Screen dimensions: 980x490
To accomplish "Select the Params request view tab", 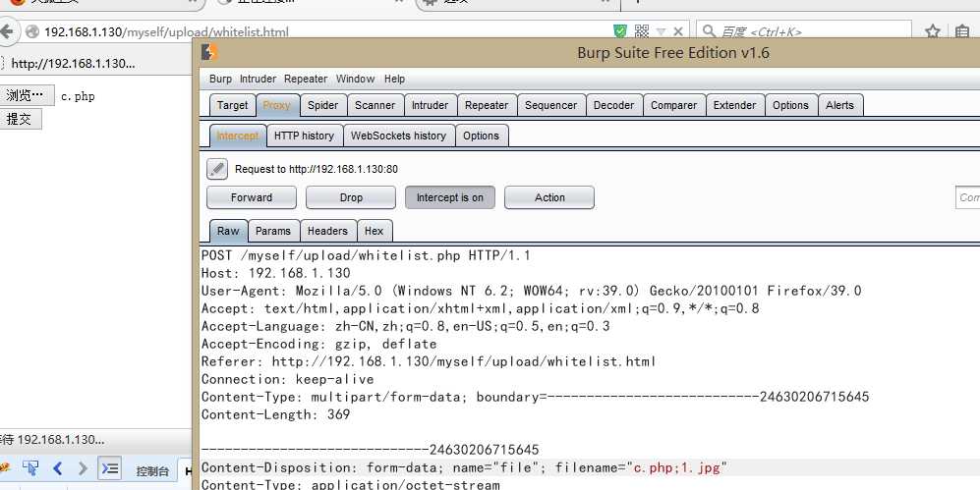I will 273,231.
